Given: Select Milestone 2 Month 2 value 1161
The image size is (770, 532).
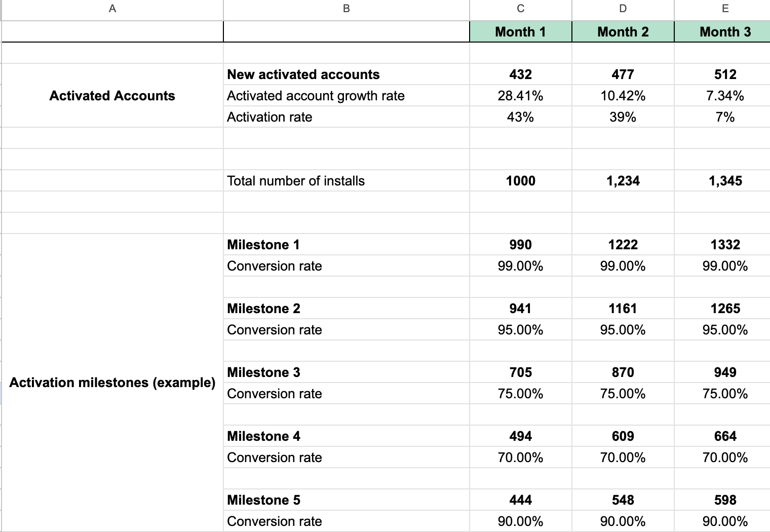Looking at the screenshot, I should pyautogui.click(x=623, y=309).
